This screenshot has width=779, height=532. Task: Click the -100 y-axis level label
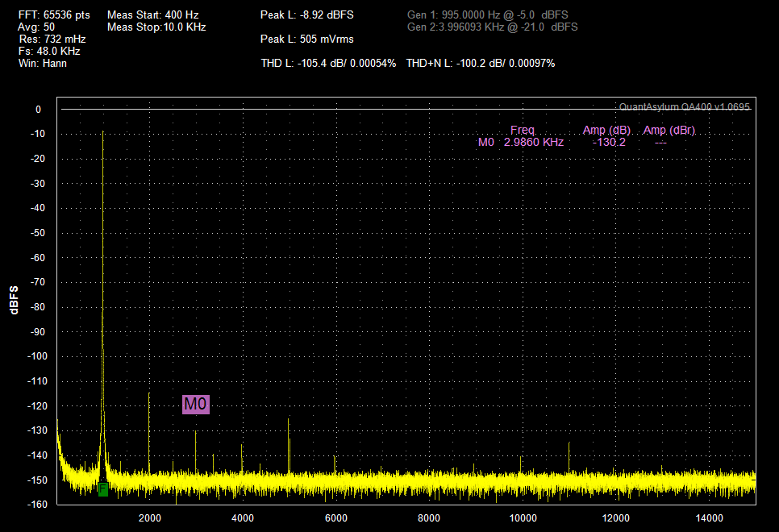pos(37,356)
